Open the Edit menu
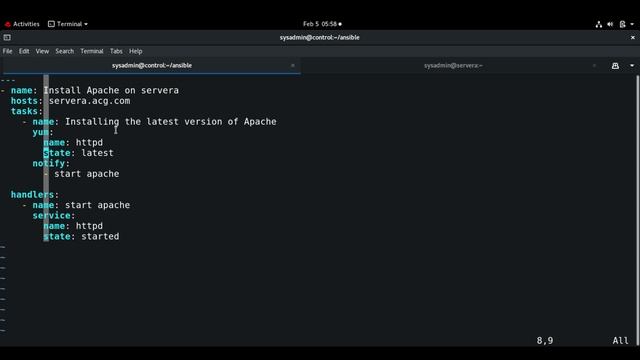Viewport: 640px width, 360px height. point(24,51)
